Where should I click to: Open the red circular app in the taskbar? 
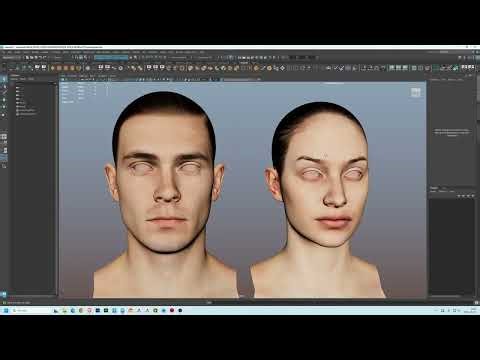click(x=172, y=310)
